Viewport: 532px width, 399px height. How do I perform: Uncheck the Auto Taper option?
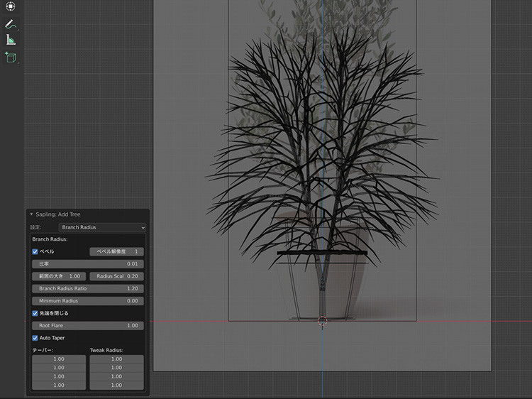click(x=35, y=338)
